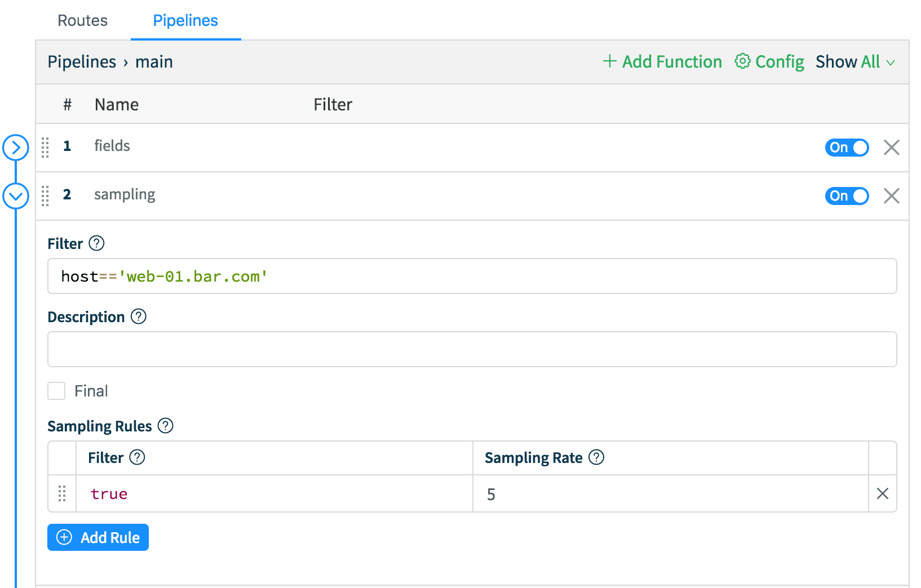
Task: Click the Sampling Rules help icon
Action: tap(166, 426)
